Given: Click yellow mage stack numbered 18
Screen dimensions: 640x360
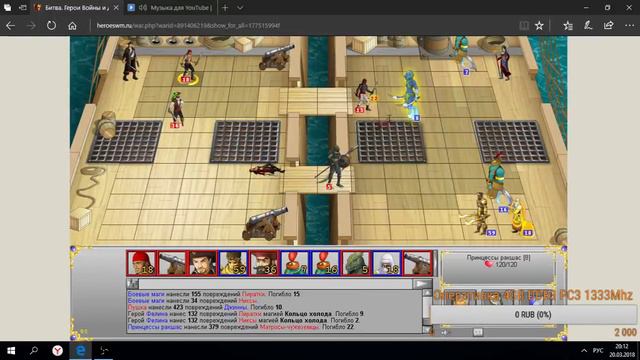Looking at the screenshot, I should click(x=520, y=217).
